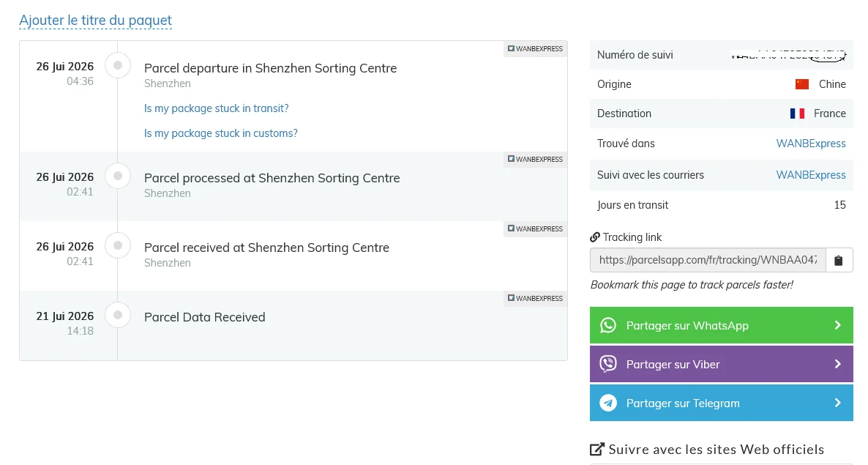868x465 pixels.
Task: Click external-link icon next to Suivre avec
Action: coord(596,450)
